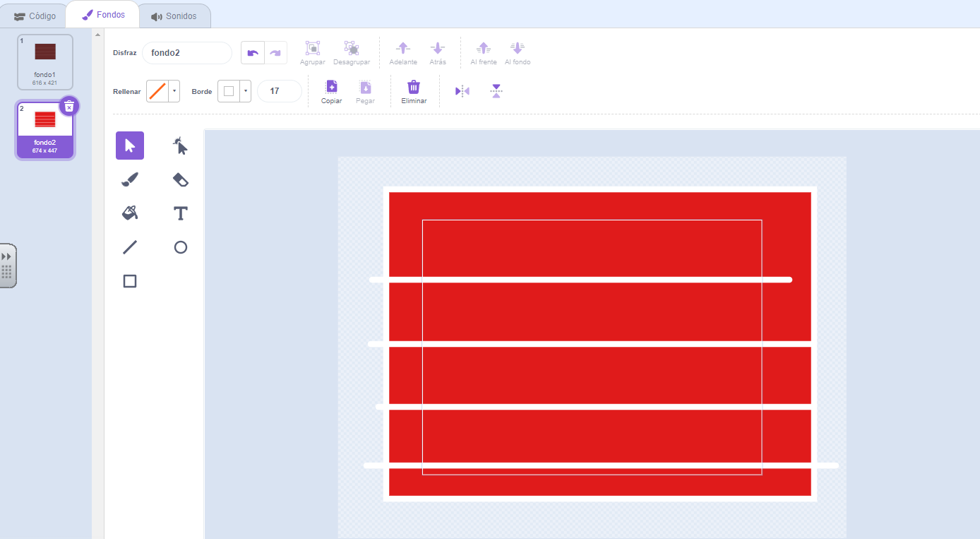Choose the Rectangle tool
This screenshot has width=980, height=539.
(130, 281)
